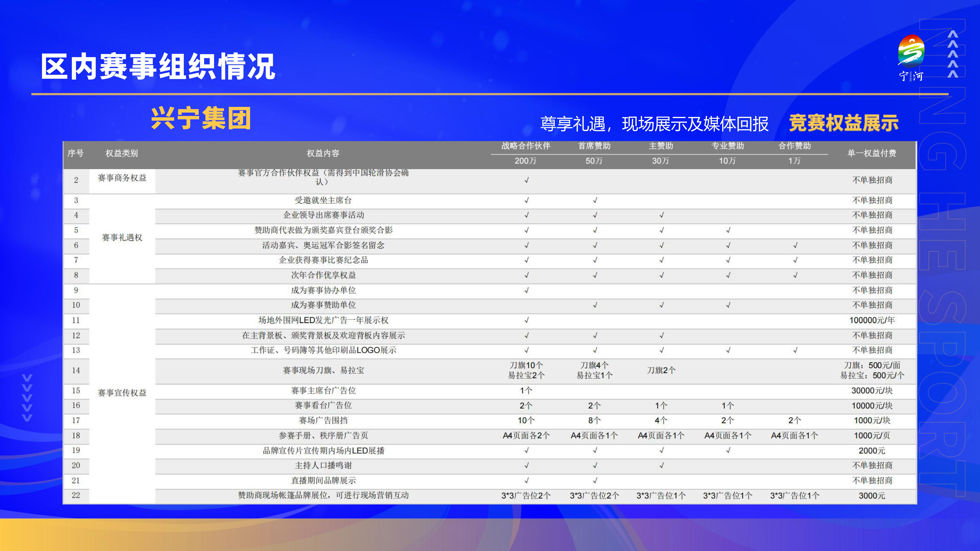Click the 赛场广告围挡 row text
Screen dimensions: 980x551
pyautogui.click(x=323, y=421)
